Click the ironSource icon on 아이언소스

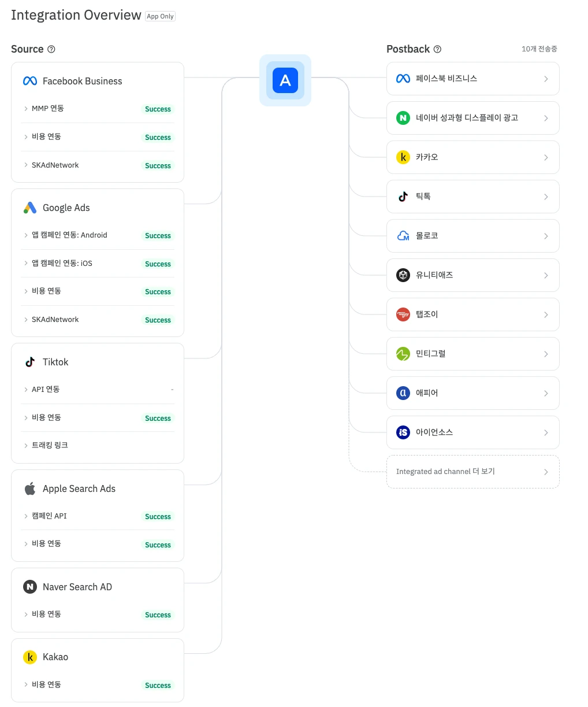pos(403,432)
